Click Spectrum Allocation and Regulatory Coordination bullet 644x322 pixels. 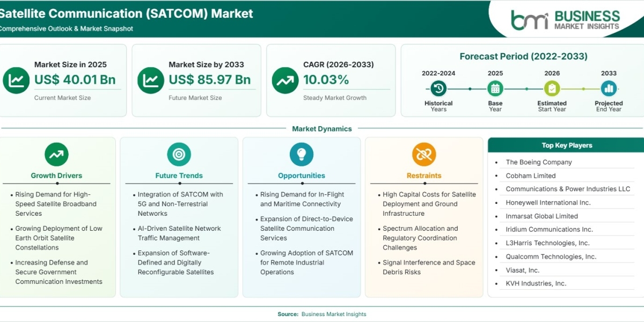[x=420, y=238]
